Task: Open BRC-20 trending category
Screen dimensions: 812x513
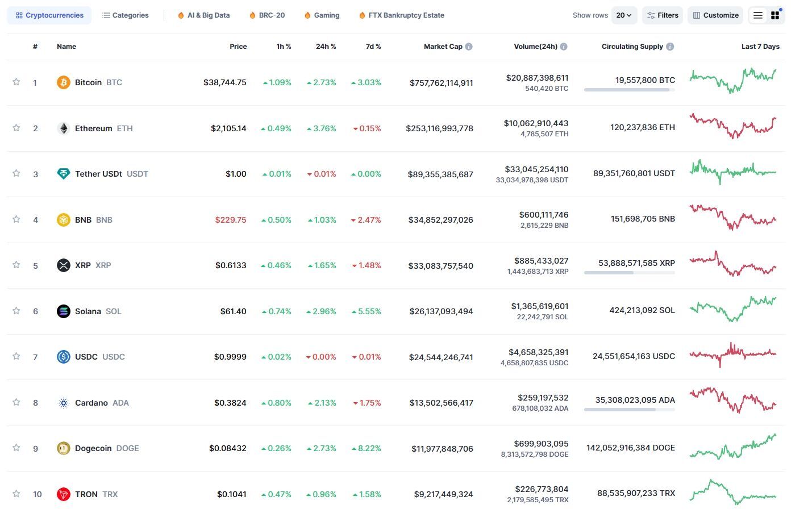Action: 267,15
